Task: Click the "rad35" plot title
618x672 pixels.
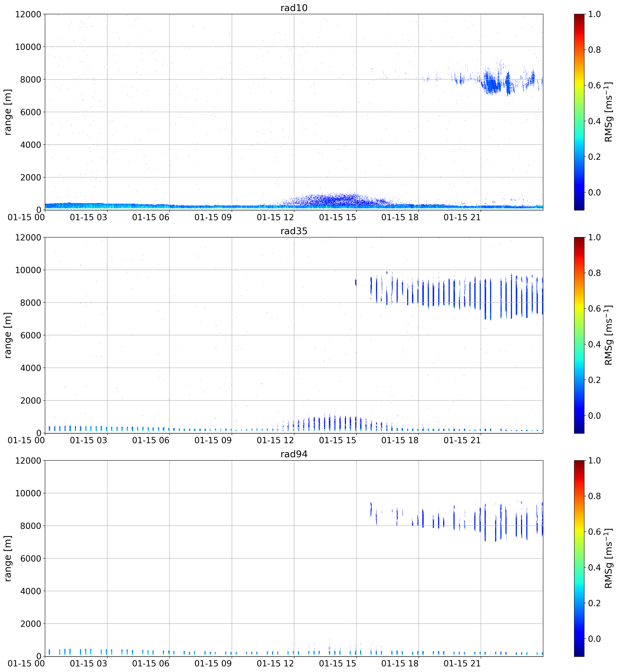Action: 294,231
